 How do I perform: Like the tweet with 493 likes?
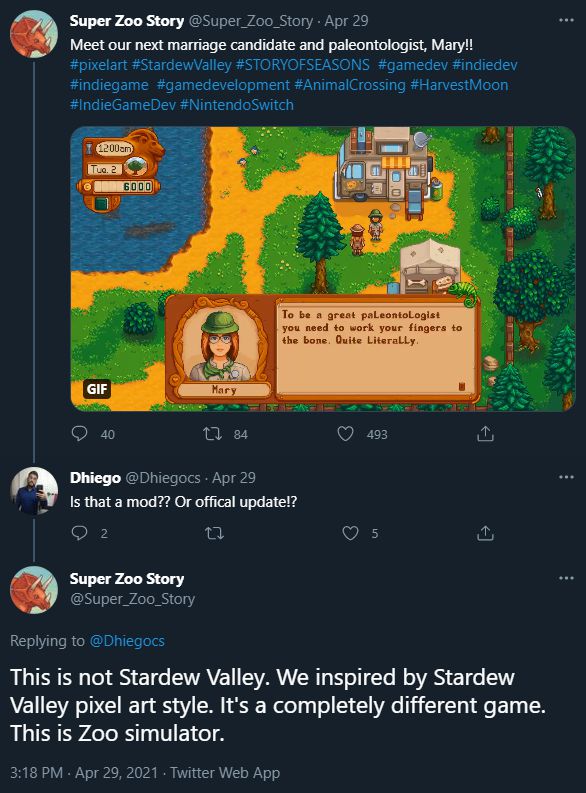tap(345, 434)
